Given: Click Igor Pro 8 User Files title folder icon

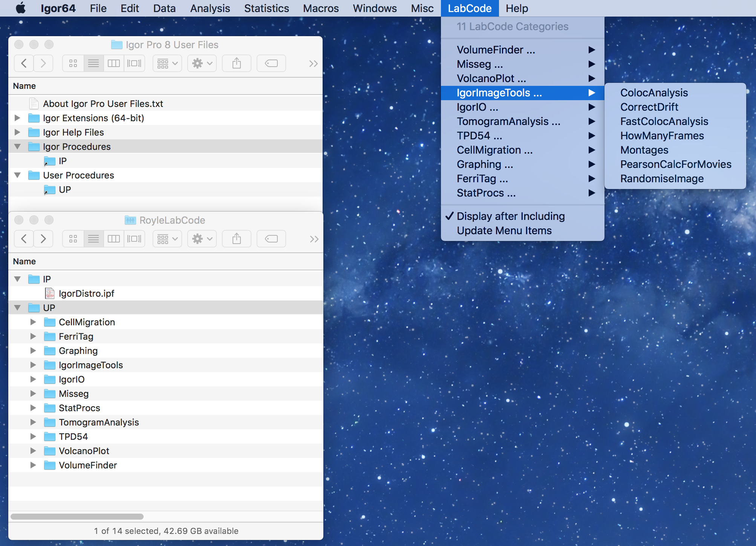Looking at the screenshot, I should point(117,45).
